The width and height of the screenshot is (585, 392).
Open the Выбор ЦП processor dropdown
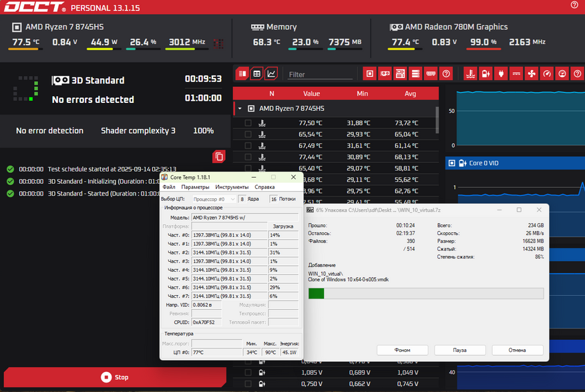coord(214,199)
